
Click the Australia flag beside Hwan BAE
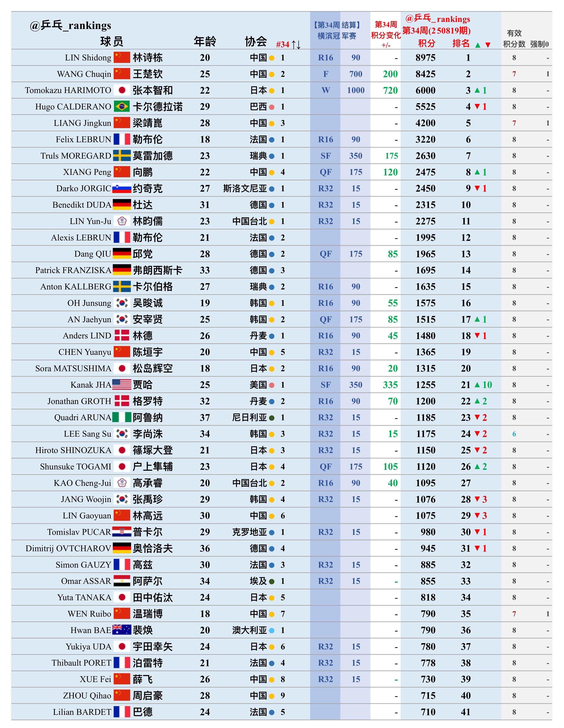pyautogui.click(x=122, y=630)
